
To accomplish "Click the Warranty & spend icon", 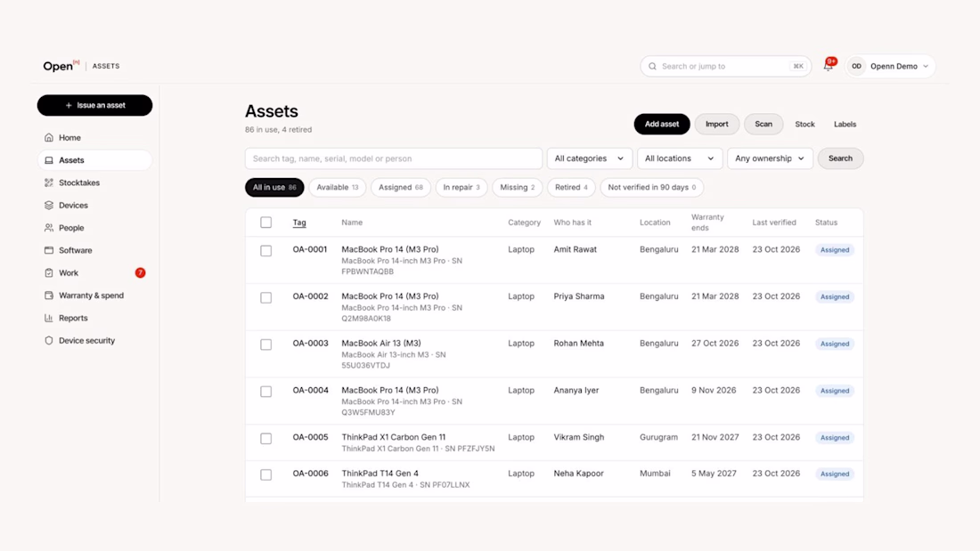I will tap(49, 296).
